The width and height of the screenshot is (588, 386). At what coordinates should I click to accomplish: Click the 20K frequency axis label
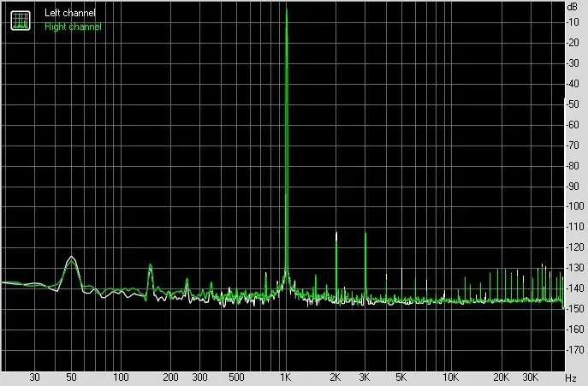pyautogui.click(x=501, y=377)
